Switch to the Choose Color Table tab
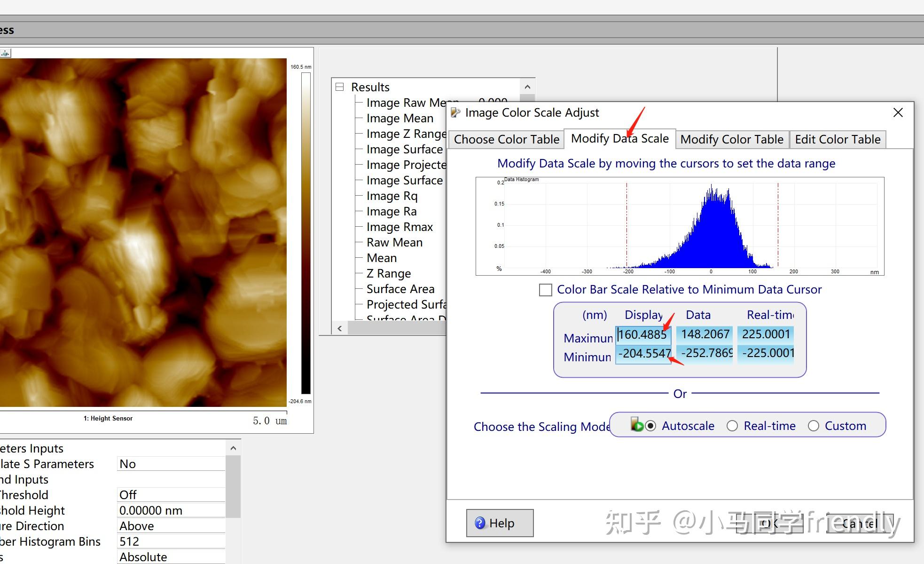This screenshot has height=564, width=924. (506, 139)
